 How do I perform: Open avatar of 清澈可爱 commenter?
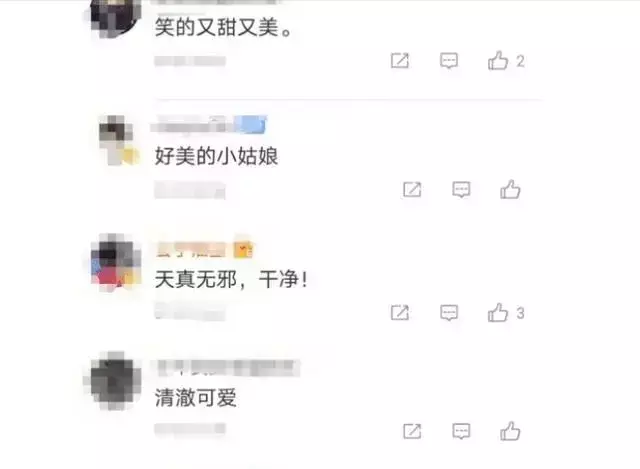click(115, 380)
